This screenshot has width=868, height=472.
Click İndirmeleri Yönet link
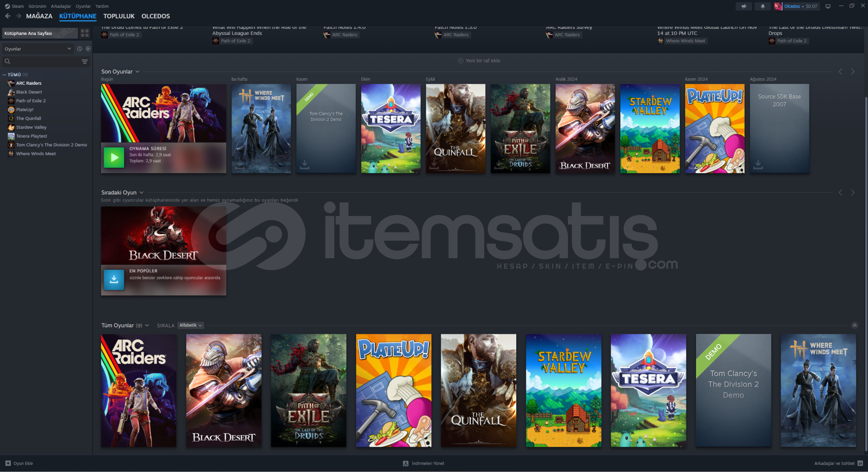pos(427,463)
